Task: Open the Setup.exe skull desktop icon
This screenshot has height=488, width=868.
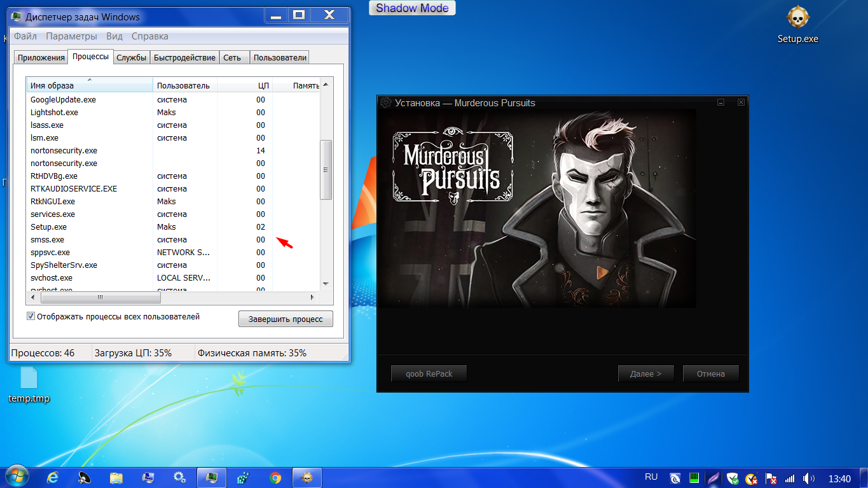Action: [x=797, y=25]
